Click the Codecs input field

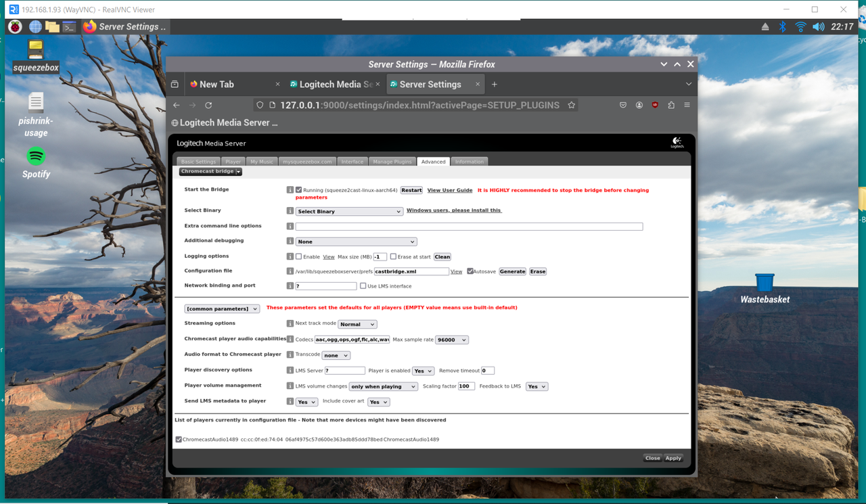coord(352,340)
